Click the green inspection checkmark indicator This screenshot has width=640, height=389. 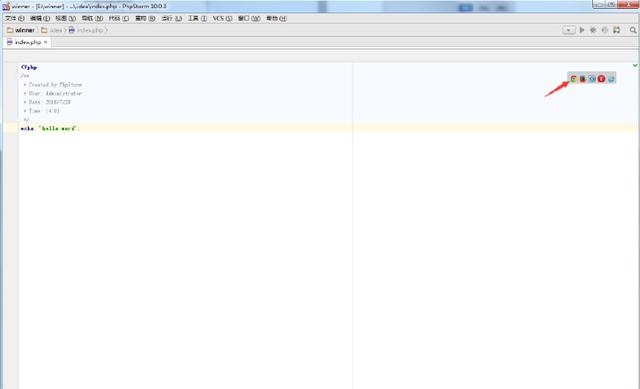[635, 65]
